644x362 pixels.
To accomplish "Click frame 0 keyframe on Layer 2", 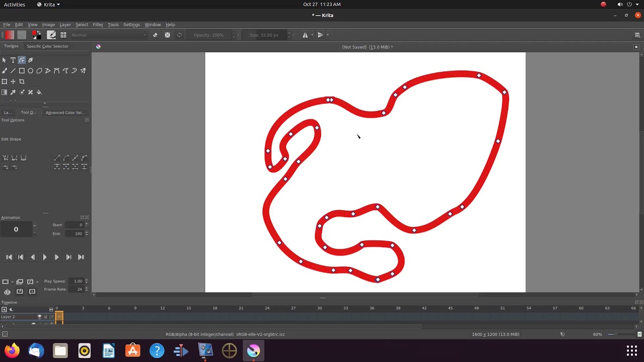I will pyautogui.click(x=59, y=317).
